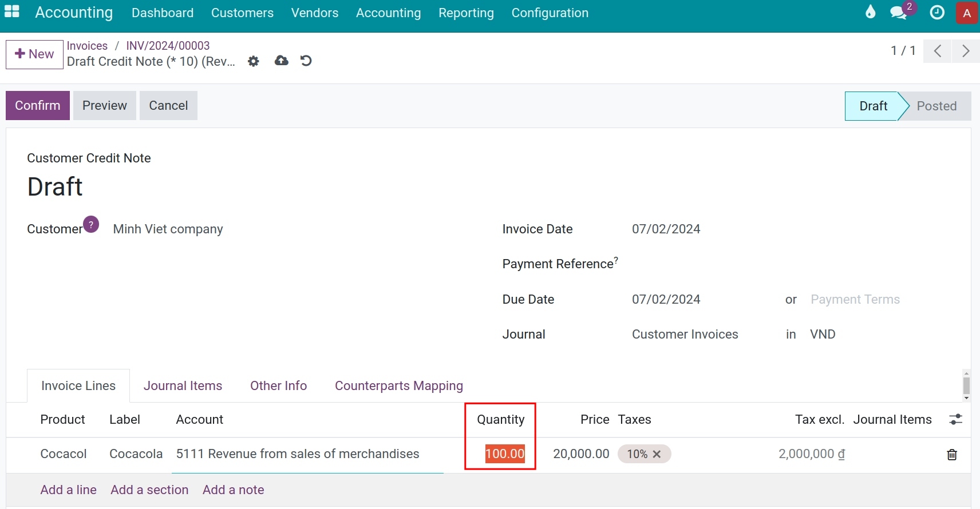Open the VND currency field

[823, 335]
